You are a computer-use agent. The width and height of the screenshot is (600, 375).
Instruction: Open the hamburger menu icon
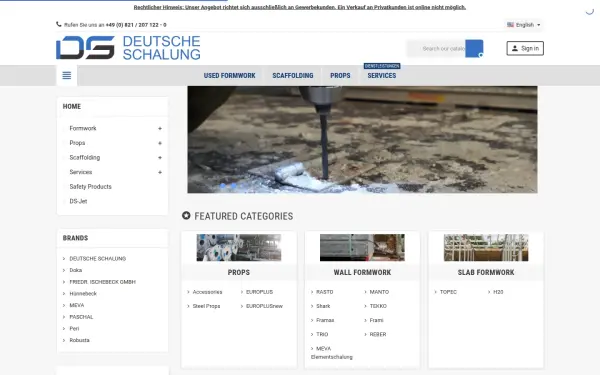coord(67,75)
